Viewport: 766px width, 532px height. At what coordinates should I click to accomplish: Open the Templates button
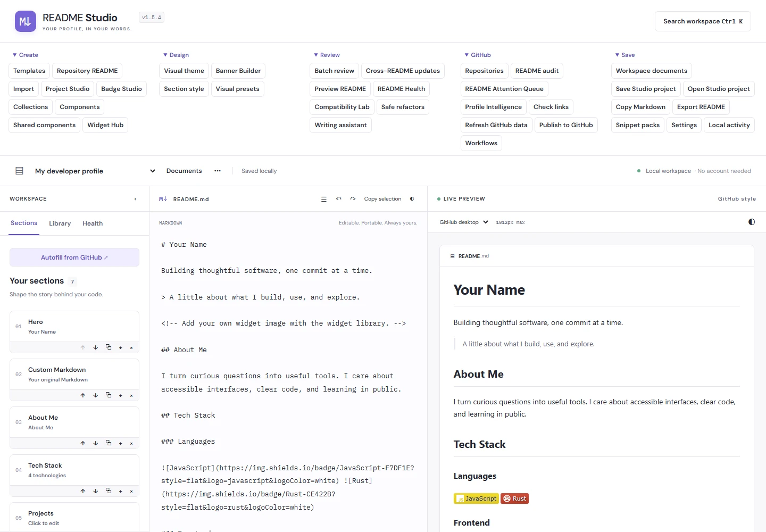(29, 71)
